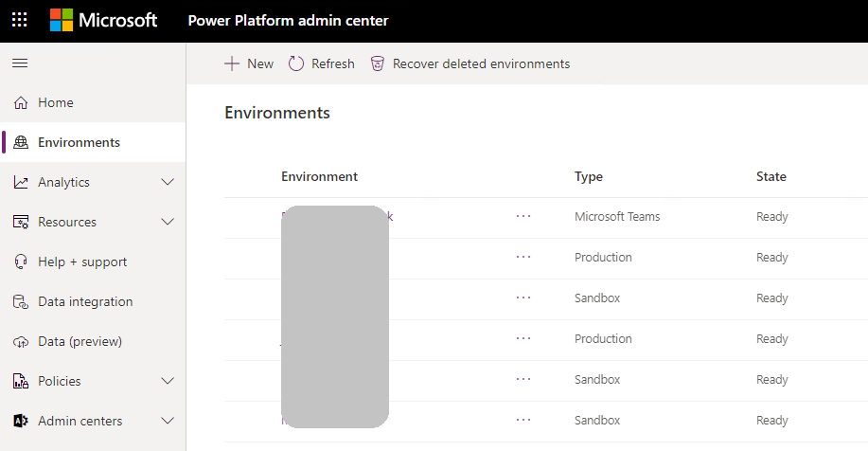868x451 pixels.
Task: Click Recover deleted environments text
Action: point(481,63)
